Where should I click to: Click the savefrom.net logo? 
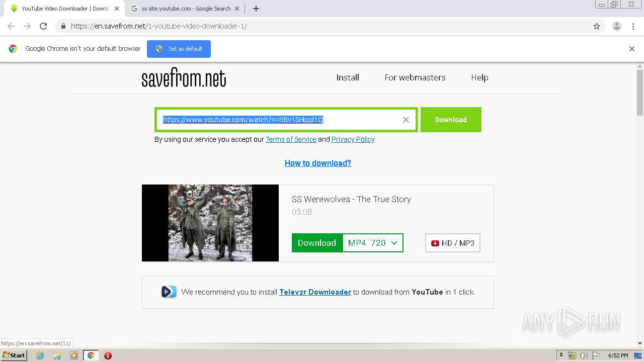click(184, 78)
